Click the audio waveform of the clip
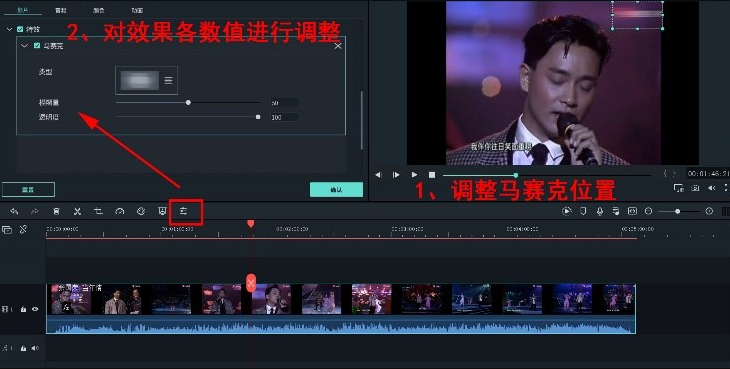 click(x=341, y=325)
